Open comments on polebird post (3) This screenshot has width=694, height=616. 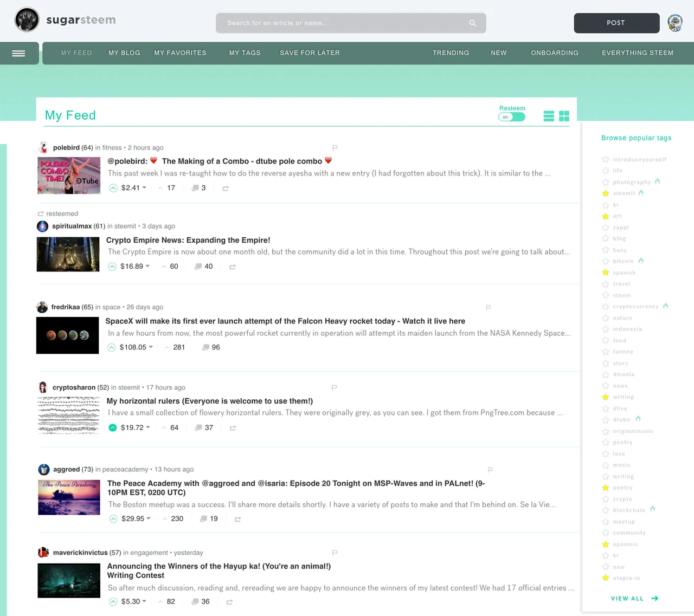click(198, 188)
